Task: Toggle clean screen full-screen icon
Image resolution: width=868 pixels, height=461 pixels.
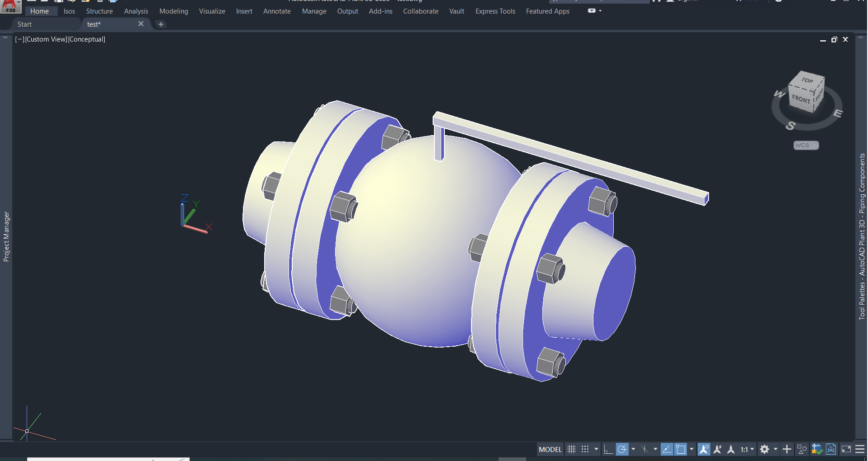Action: coord(846,449)
